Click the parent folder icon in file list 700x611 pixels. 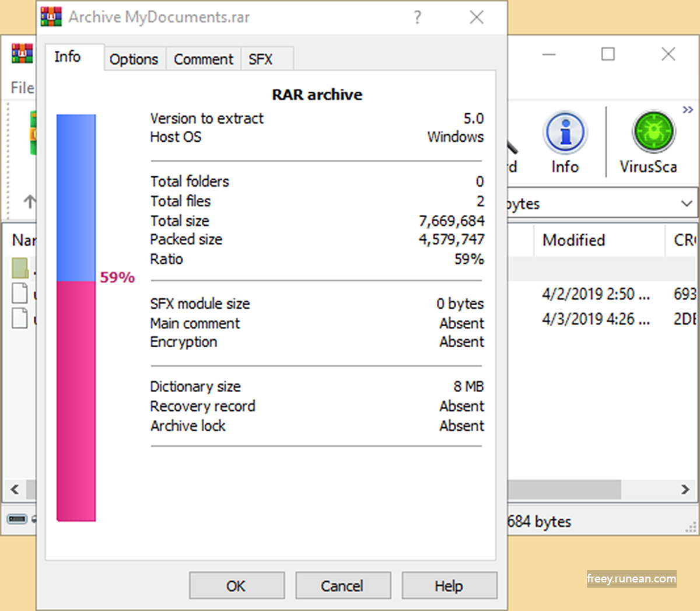[x=20, y=268]
